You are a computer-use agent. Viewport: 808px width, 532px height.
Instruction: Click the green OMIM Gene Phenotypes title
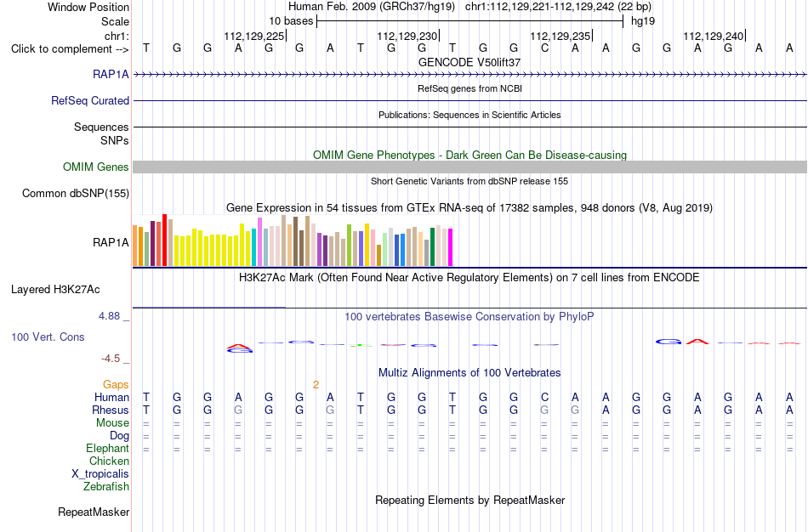click(469, 155)
